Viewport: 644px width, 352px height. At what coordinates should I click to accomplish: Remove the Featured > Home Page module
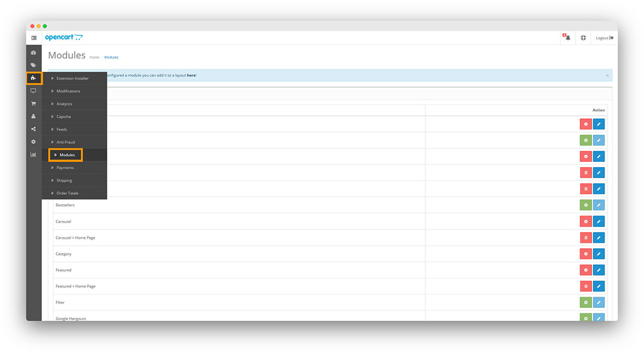click(x=585, y=286)
